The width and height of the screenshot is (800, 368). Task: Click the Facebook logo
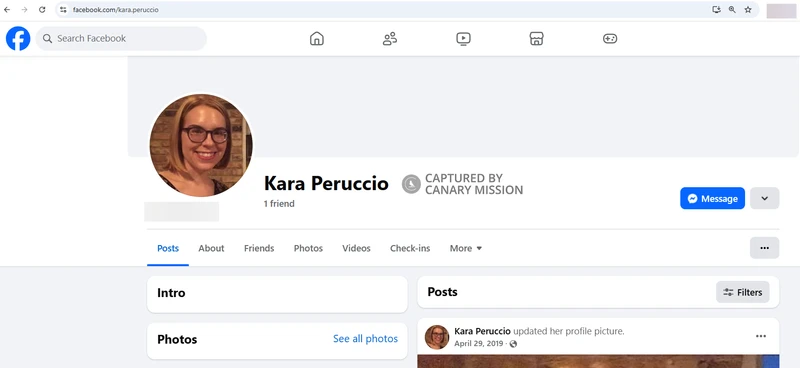18,38
